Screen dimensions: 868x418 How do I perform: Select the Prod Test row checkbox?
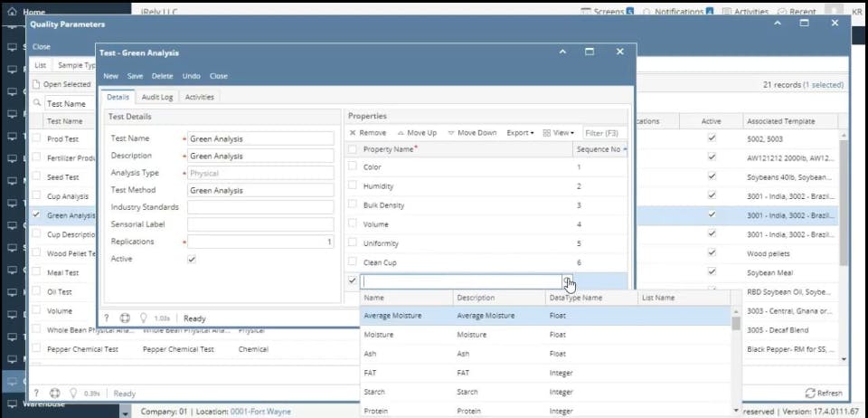click(x=36, y=138)
